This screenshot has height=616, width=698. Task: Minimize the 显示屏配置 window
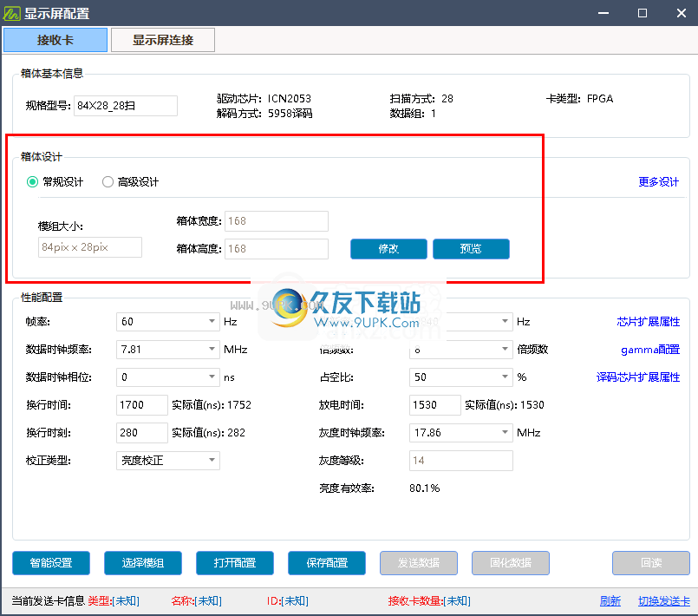point(603,13)
